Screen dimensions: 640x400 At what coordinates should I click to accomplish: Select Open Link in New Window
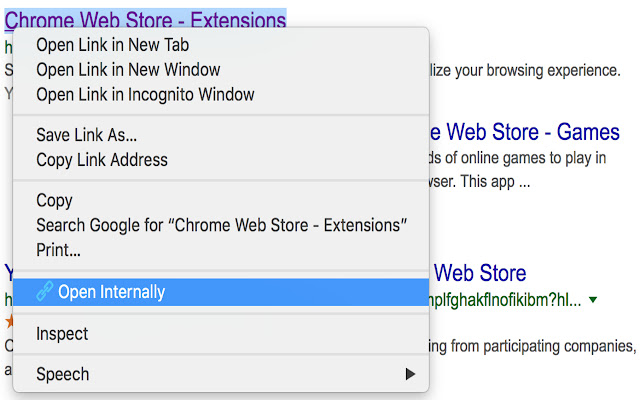pos(128,70)
